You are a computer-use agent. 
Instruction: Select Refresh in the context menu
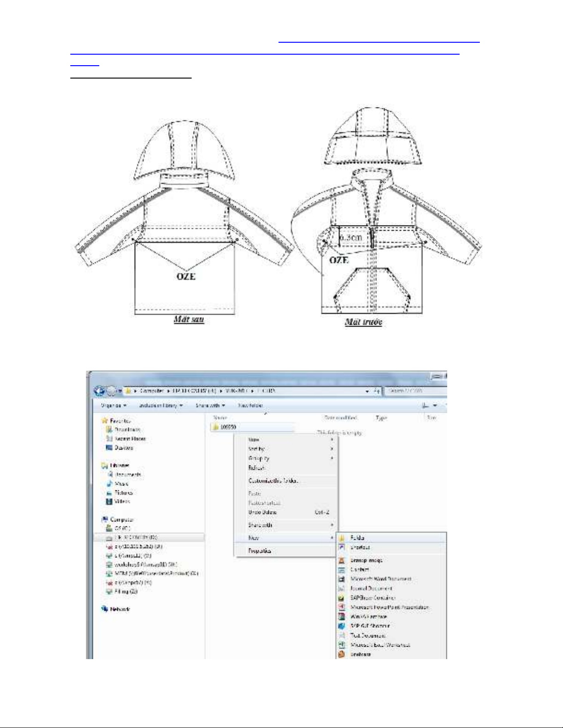coord(256,468)
